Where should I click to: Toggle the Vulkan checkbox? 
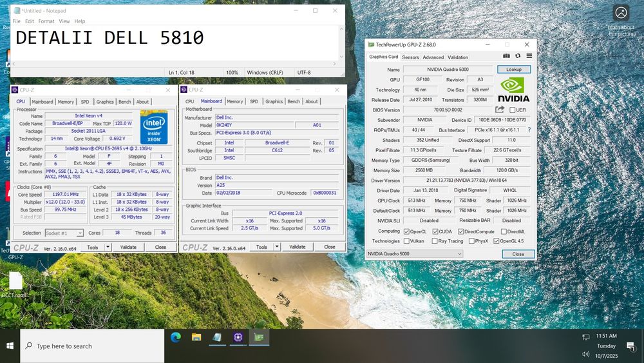tap(406, 241)
